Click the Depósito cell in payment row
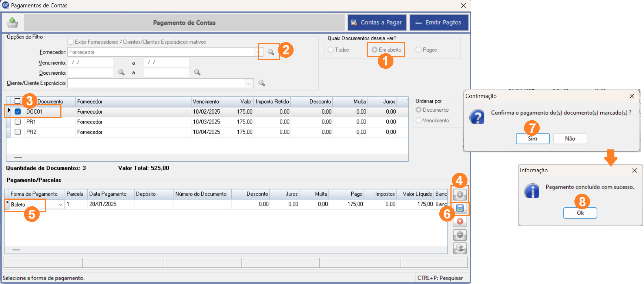 pyautogui.click(x=154, y=204)
